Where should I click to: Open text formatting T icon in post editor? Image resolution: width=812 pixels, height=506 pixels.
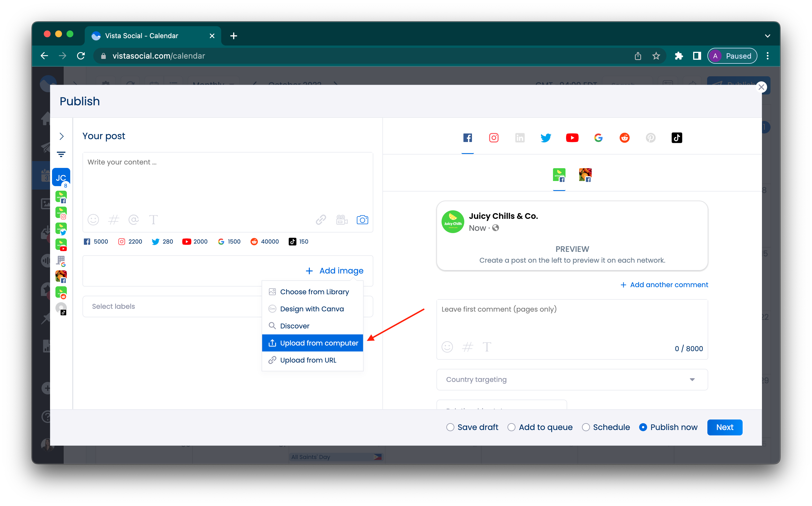pos(154,220)
